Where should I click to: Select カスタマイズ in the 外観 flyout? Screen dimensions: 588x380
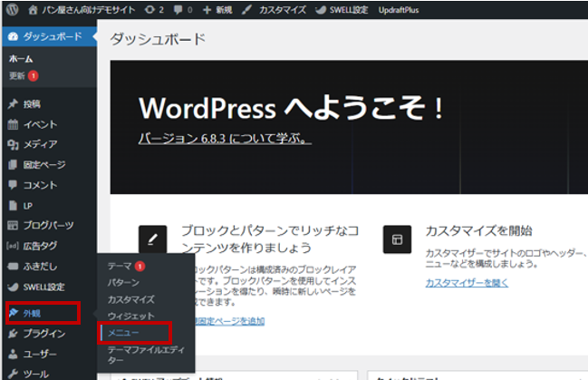(130, 299)
